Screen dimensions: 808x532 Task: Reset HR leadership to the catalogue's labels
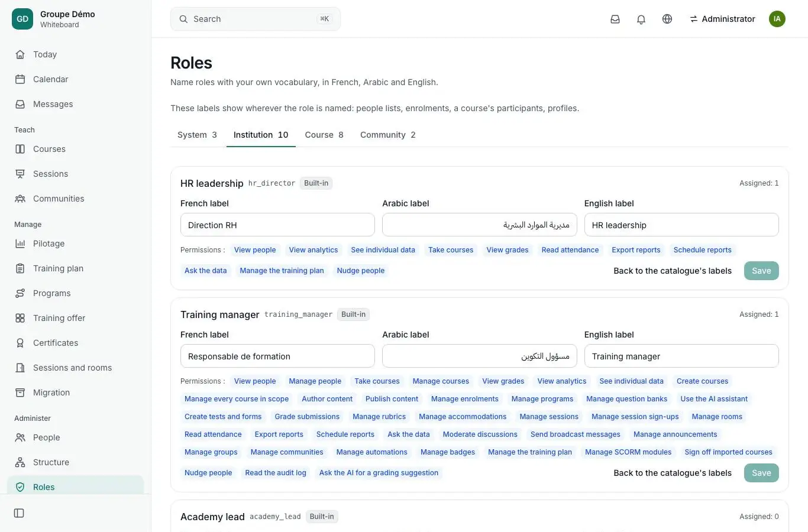[673, 271]
